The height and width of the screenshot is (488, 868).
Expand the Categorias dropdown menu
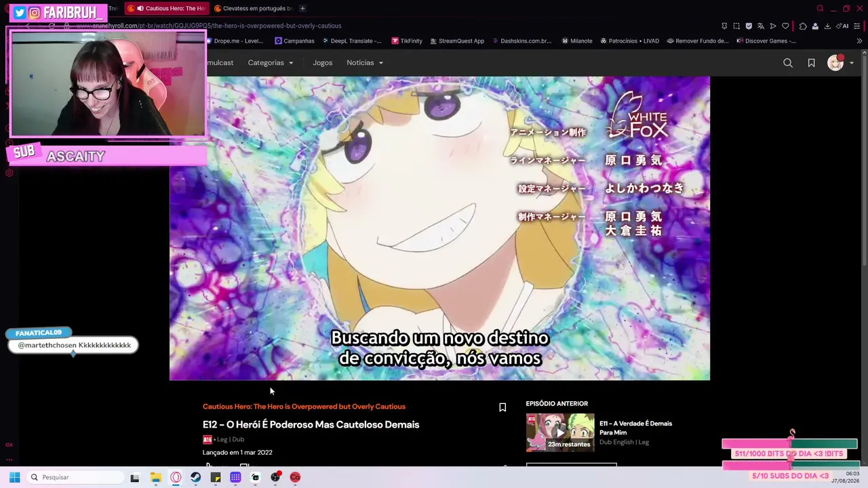coord(271,63)
